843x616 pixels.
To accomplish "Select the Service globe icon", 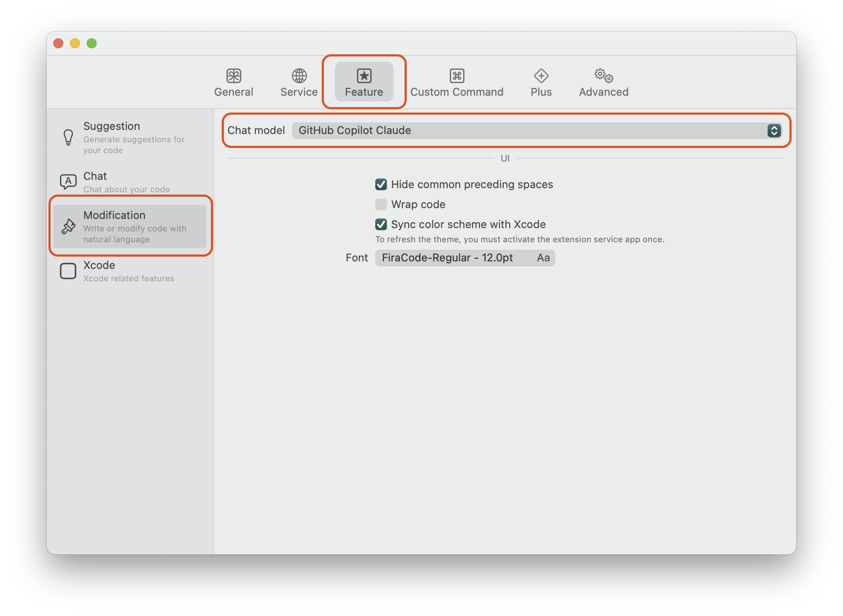I will pos(298,76).
